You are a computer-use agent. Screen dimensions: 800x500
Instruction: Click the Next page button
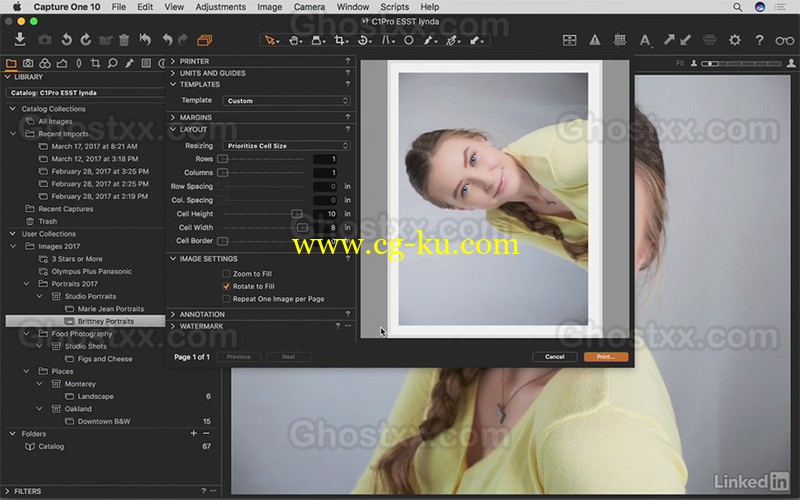click(x=288, y=357)
